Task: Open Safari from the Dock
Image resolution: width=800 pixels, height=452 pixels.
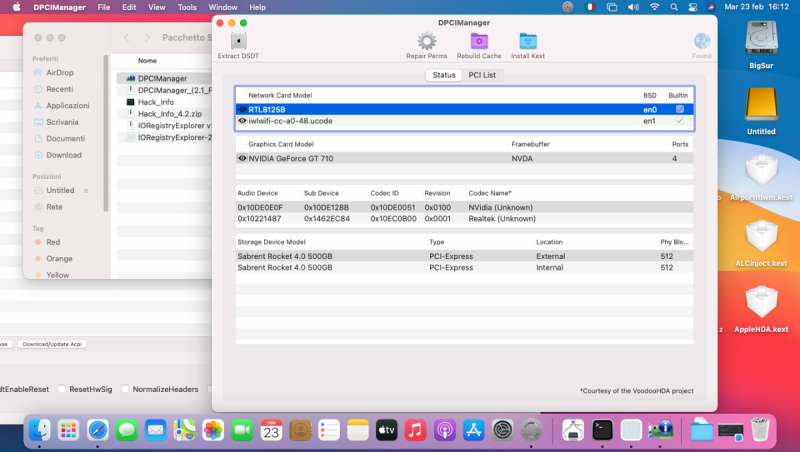Action: pyautogui.click(x=97, y=430)
